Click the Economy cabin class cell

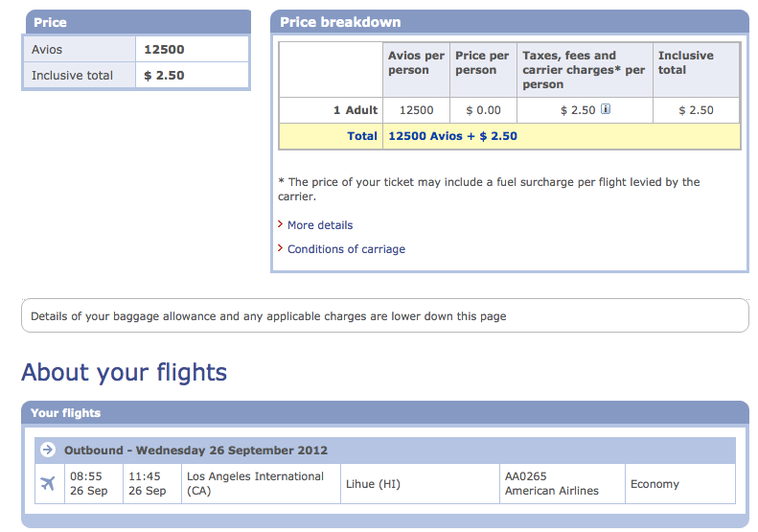(680, 484)
